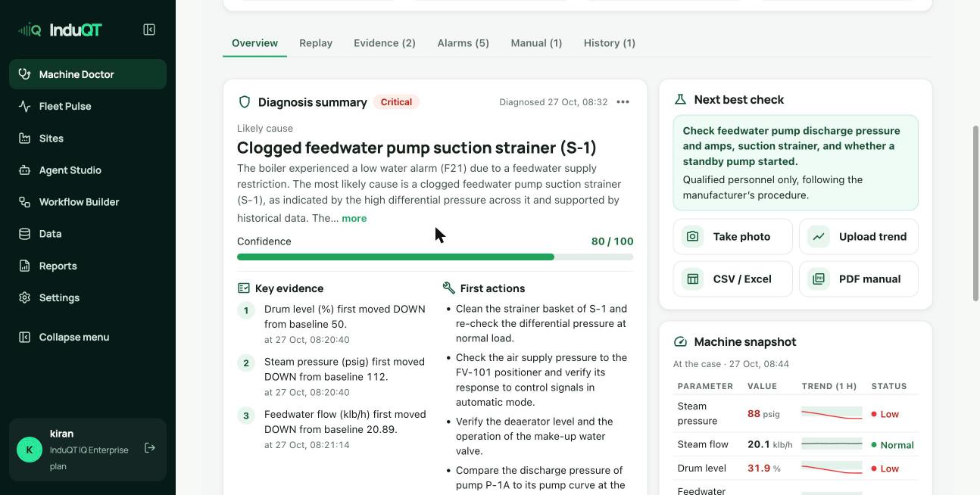Screen dimensions: 980x495
Task: Click the Workflow Builder icon
Action: pyautogui.click(x=25, y=202)
